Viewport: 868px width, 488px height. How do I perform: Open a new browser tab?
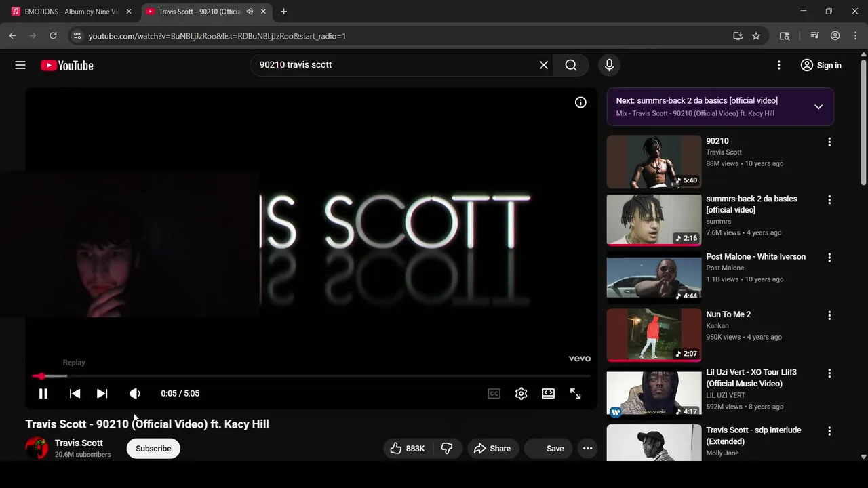[x=283, y=12]
